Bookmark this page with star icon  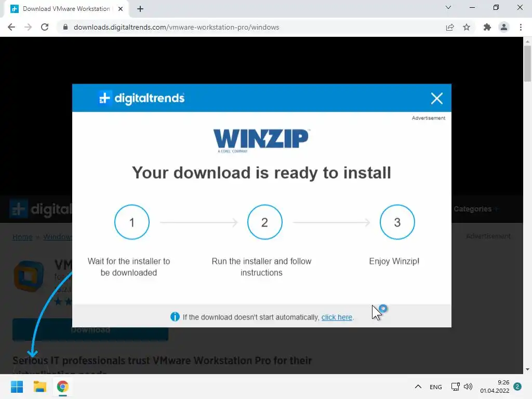[x=467, y=27]
